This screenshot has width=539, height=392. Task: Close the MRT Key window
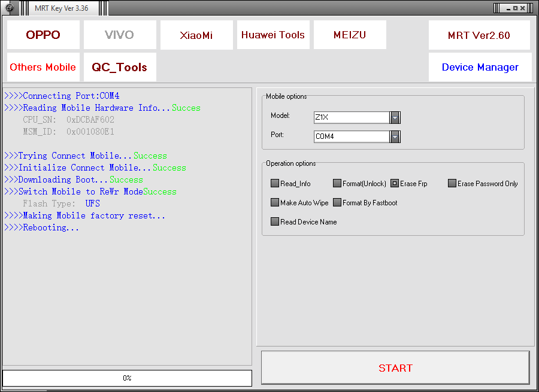pos(523,8)
